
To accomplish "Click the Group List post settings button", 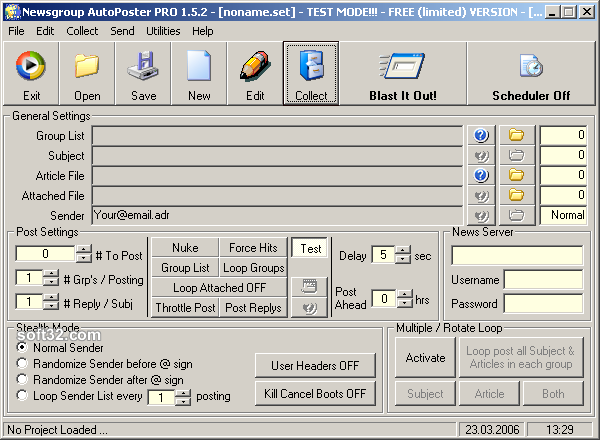I will point(185,268).
